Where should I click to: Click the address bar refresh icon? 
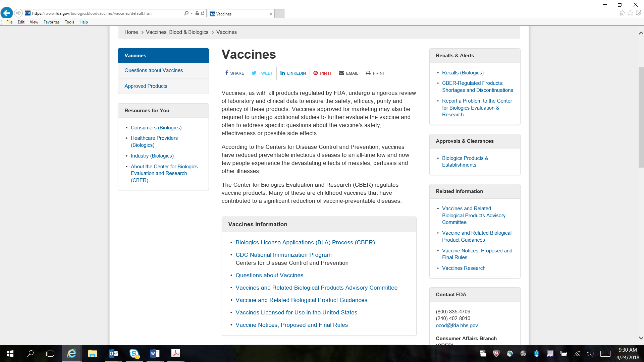(203, 13)
